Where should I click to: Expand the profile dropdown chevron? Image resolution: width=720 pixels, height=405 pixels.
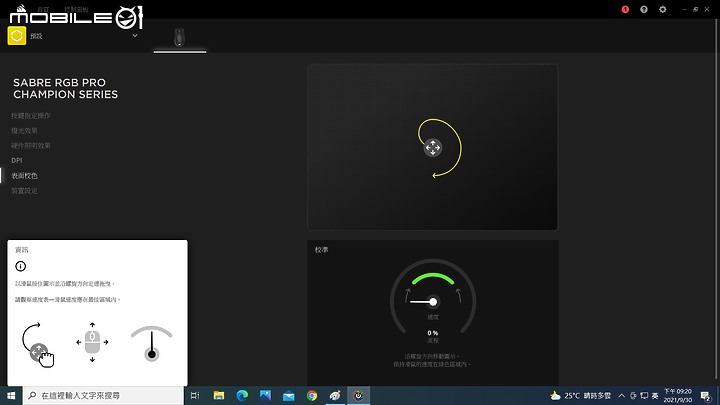tap(135, 35)
